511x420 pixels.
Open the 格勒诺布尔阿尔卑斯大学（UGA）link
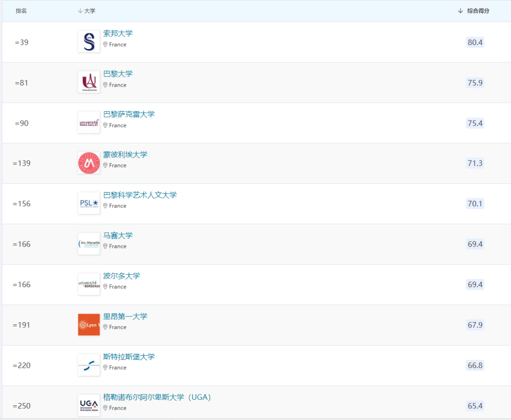click(157, 397)
